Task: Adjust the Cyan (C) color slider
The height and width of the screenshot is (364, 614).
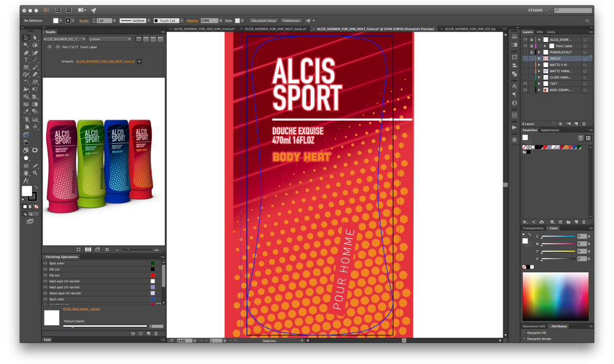Action: point(558,237)
